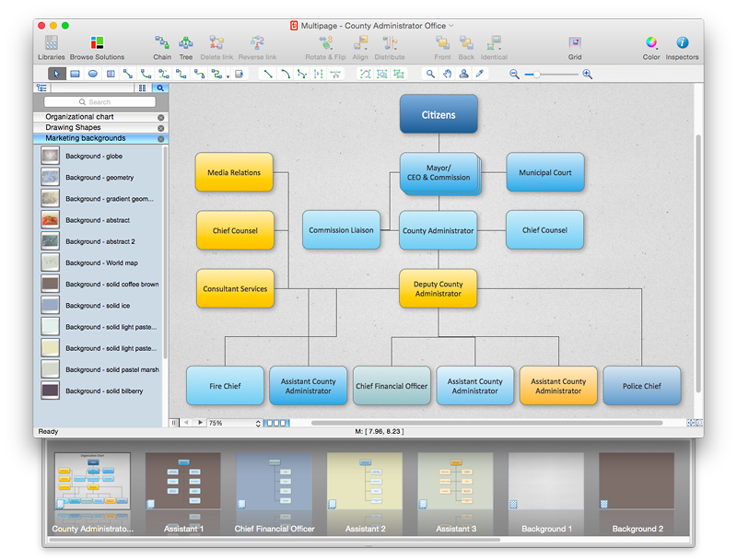
Task: Open Assistant 1 page thumbnail
Action: pyautogui.click(x=182, y=481)
